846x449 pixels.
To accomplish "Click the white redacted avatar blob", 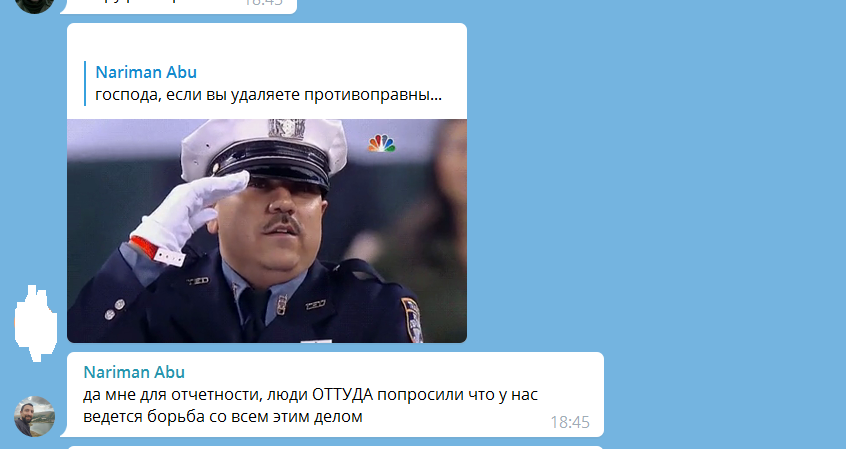I will [35, 323].
